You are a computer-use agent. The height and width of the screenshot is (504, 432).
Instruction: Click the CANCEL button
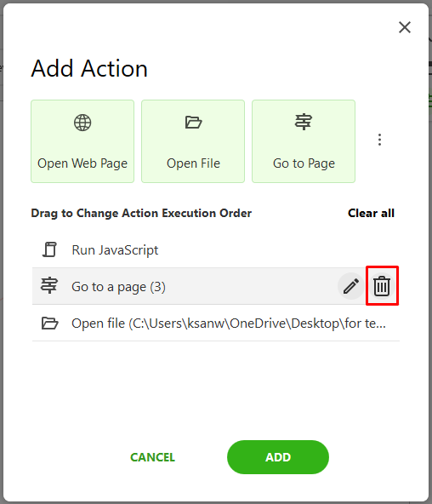click(152, 457)
